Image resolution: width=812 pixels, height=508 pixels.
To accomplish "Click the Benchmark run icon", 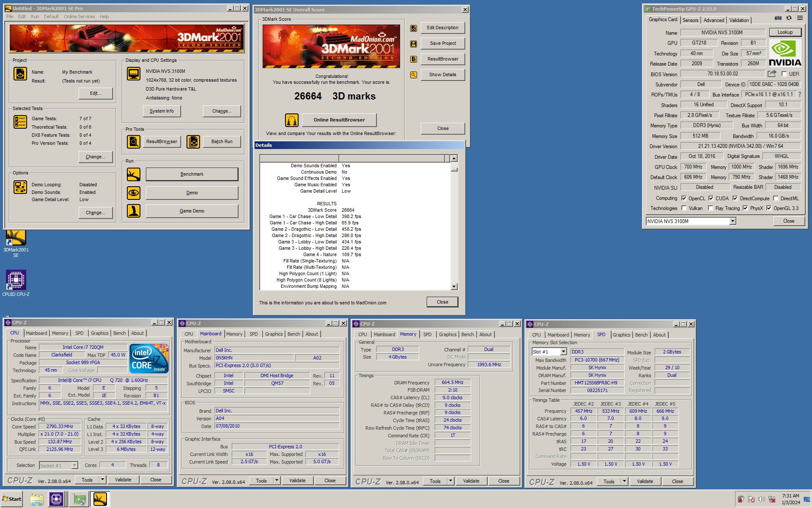I will click(x=134, y=174).
